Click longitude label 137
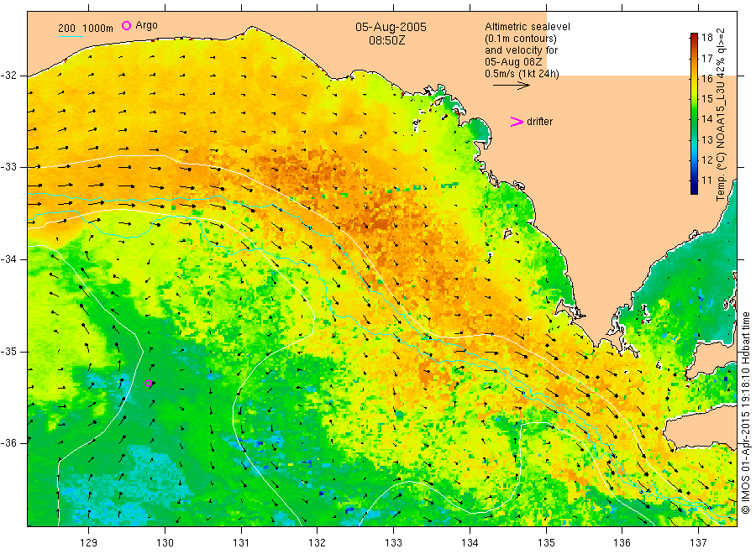The image size is (756, 554). coord(698,543)
